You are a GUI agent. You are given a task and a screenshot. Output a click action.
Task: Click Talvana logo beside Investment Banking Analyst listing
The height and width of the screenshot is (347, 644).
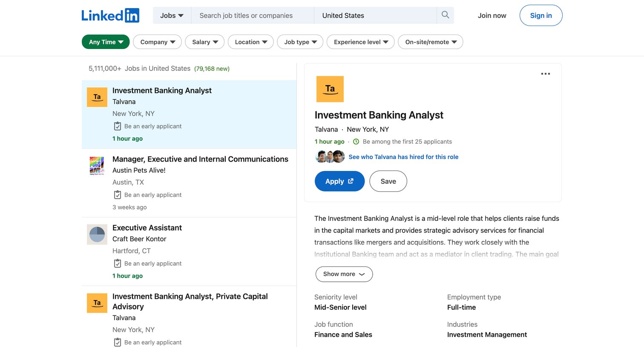[97, 97]
